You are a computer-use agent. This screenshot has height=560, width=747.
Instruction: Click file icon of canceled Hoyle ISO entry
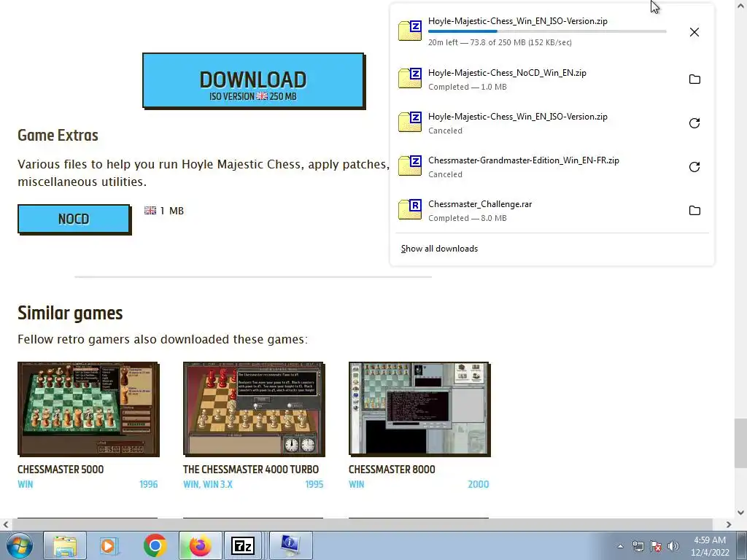pyautogui.click(x=410, y=122)
